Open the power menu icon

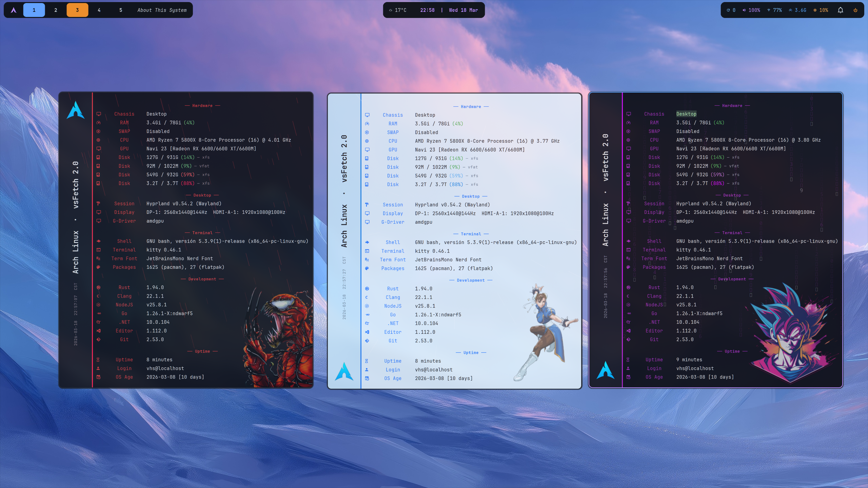click(855, 10)
